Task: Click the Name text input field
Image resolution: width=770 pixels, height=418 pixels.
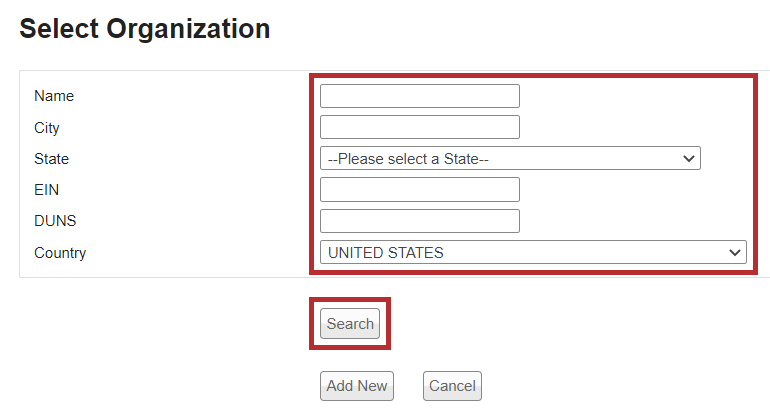Action: click(419, 96)
